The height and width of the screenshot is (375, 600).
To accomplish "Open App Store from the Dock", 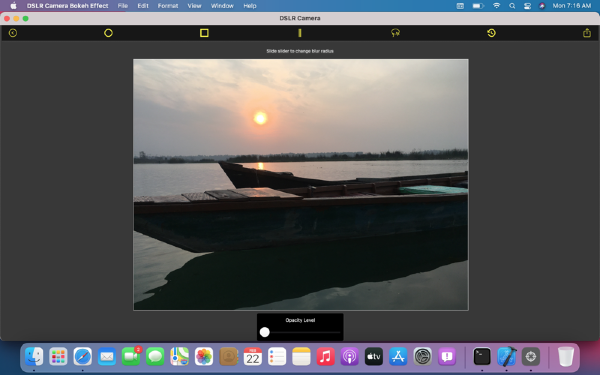I will 398,357.
